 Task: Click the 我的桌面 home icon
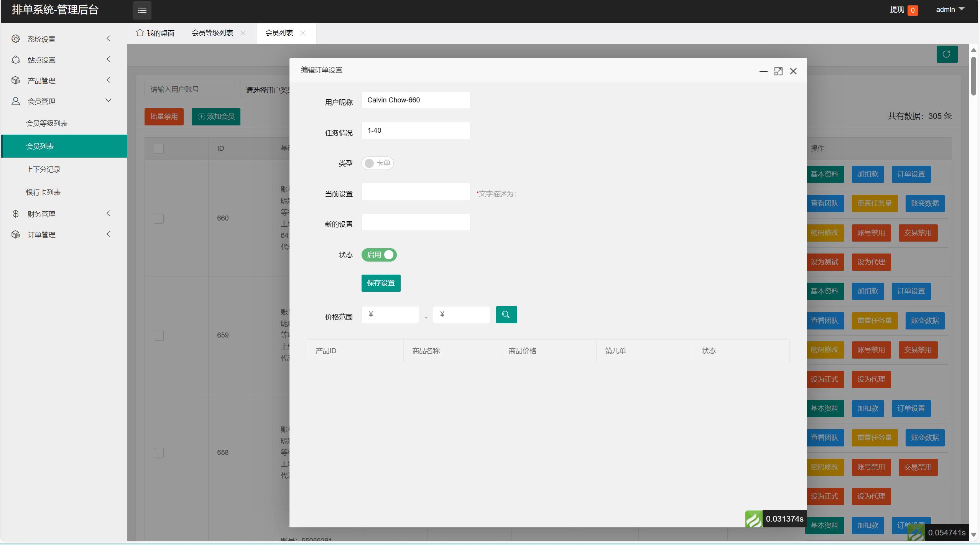pyautogui.click(x=140, y=33)
